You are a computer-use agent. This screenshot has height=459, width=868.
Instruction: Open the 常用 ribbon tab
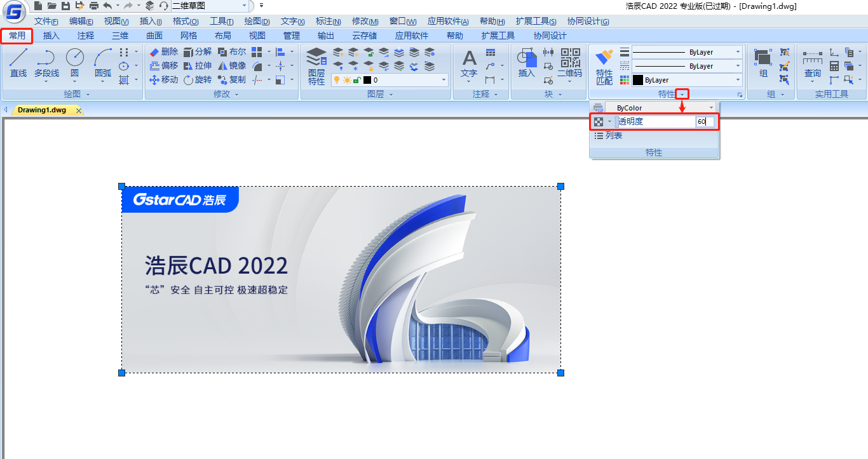[x=17, y=36]
